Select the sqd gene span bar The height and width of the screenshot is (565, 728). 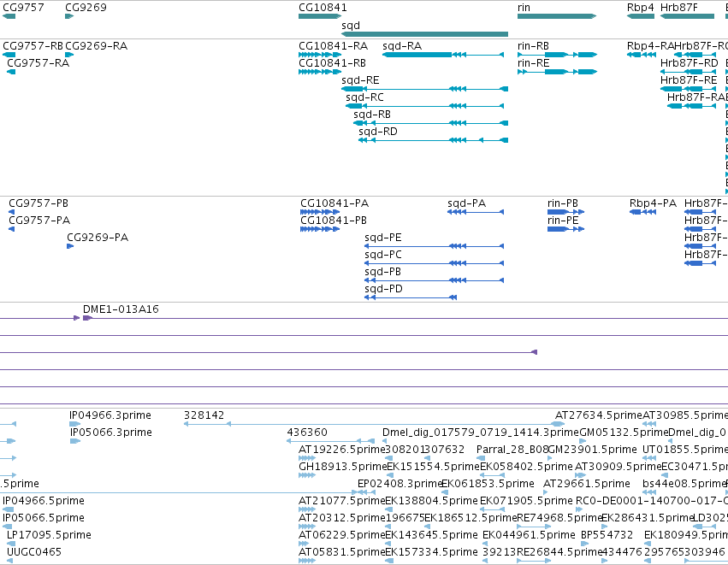point(424,34)
